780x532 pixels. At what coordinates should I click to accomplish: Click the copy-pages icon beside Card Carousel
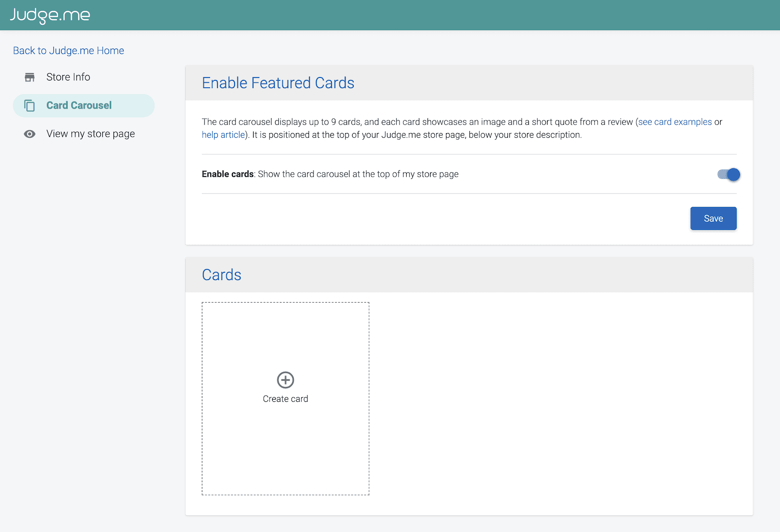click(30, 106)
